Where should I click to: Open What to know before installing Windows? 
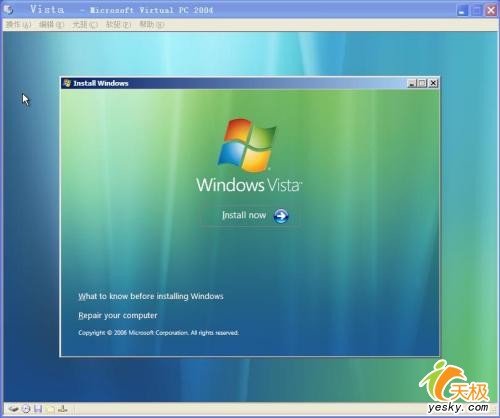tap(151, 296)
